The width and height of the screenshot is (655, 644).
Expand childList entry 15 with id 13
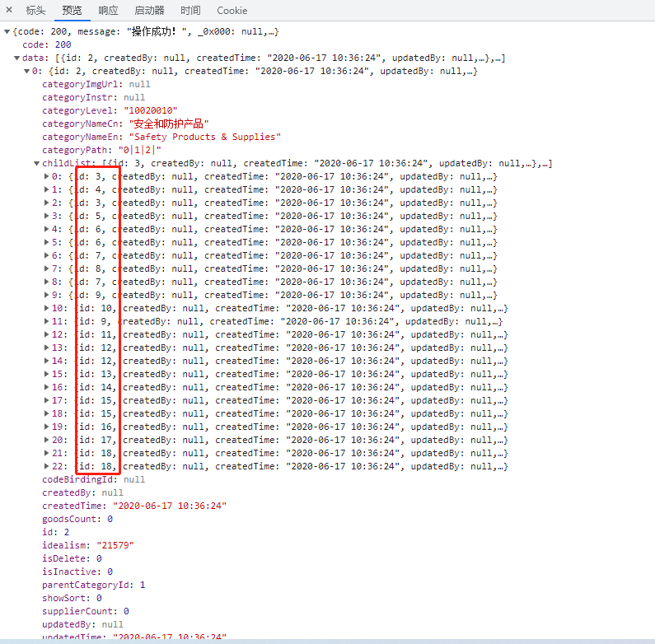tap(46, 374)
